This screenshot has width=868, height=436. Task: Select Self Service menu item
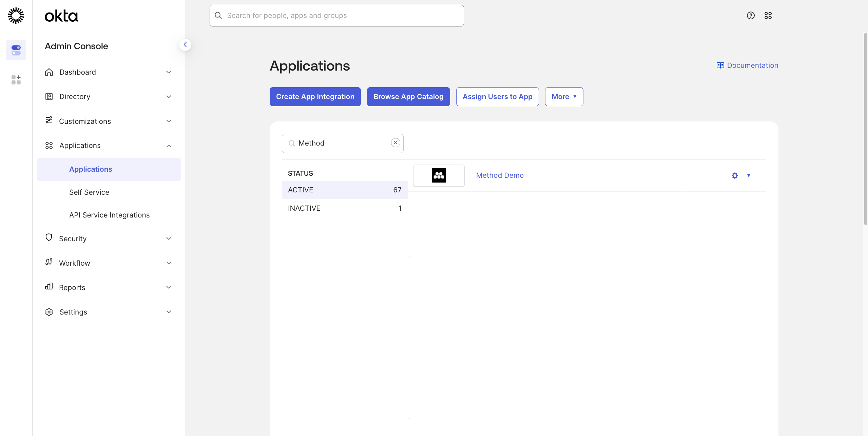[89, 192]
